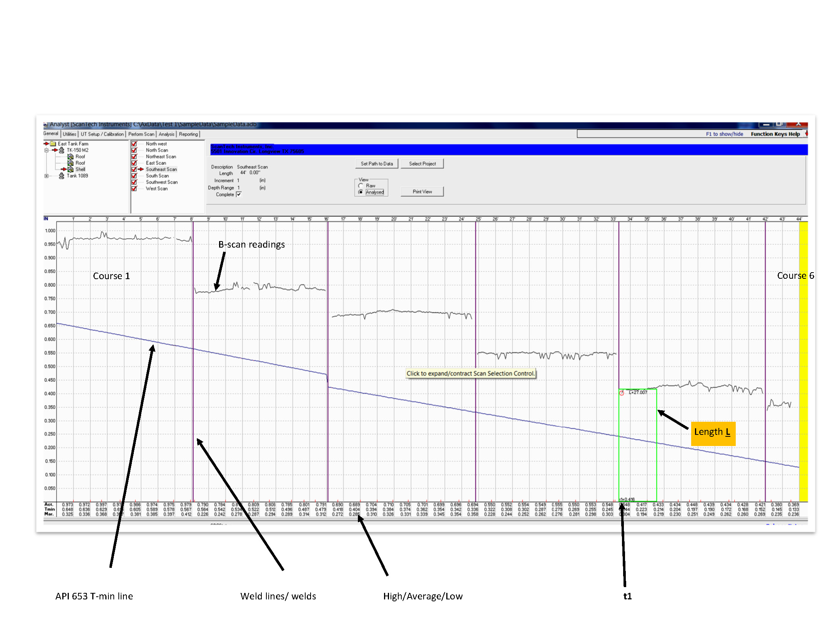Screen dimensions: 833x644
Task: Click the Tank 1089 tank icon
Action: 62,176
